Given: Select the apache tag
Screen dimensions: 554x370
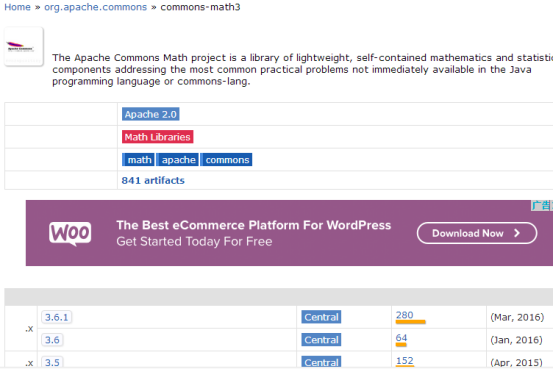Looking at the screenshot, I should [x=178, y=160].
